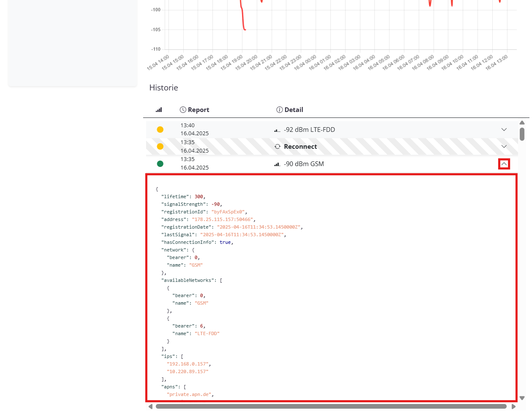Click scroll up arrow of history list
Image resolution: width=532 pixels, height=415 pixels.
coord(522,123)
